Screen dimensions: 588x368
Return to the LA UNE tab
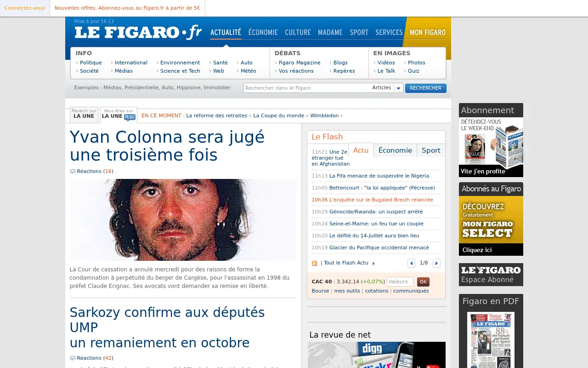(84, 115)
